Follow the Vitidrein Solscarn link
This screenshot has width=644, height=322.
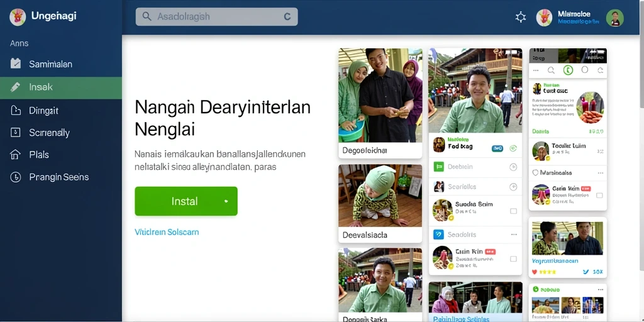click(167, 232)
